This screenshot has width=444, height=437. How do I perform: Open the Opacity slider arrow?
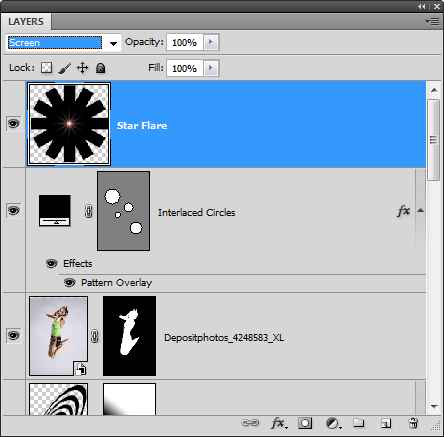coord(211,42)
